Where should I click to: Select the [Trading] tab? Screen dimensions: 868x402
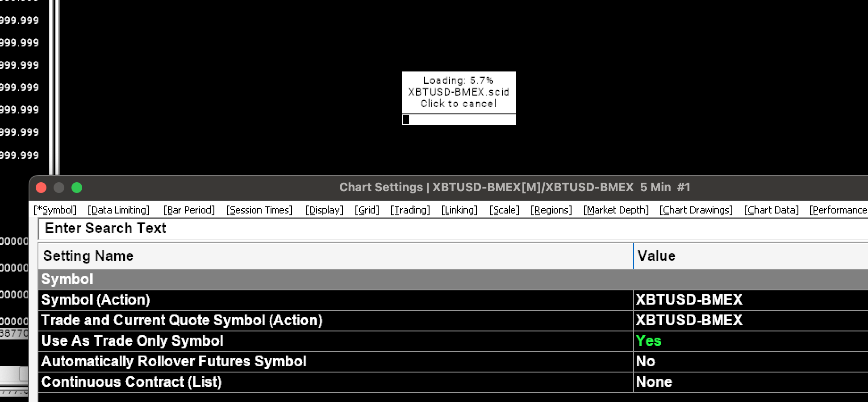coord(410,210)
